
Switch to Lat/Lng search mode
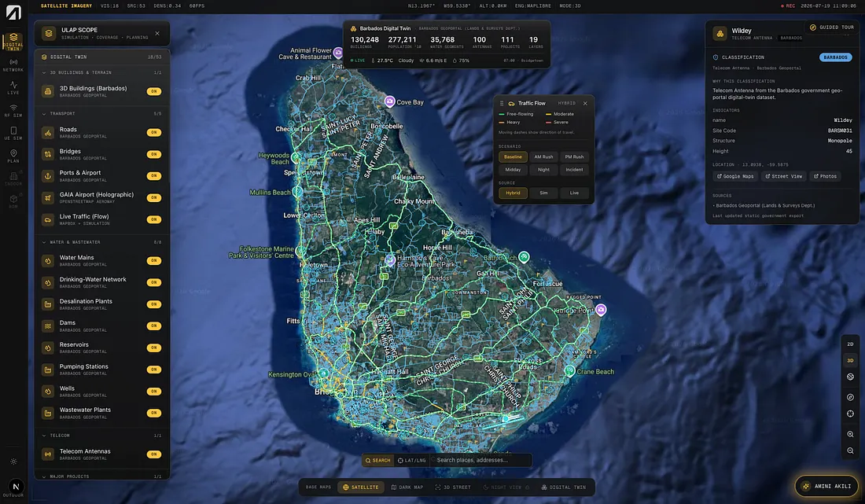[412, 461]
